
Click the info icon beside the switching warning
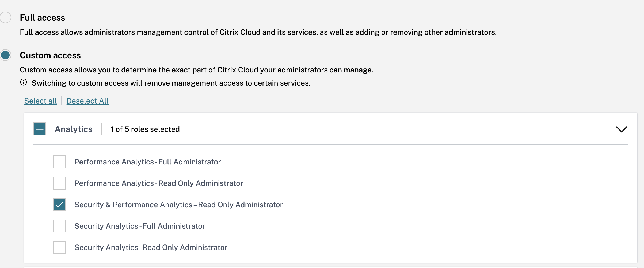pos(24,82)
